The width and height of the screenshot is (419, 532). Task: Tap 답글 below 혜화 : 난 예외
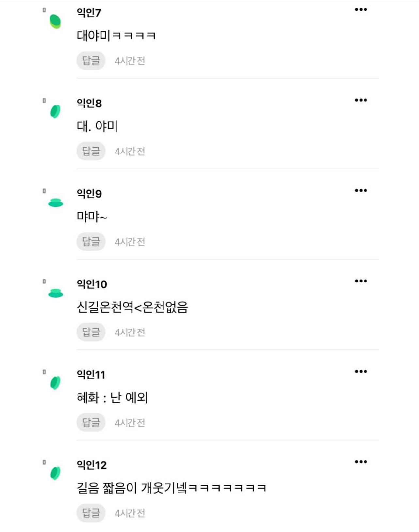pos(91,423)
